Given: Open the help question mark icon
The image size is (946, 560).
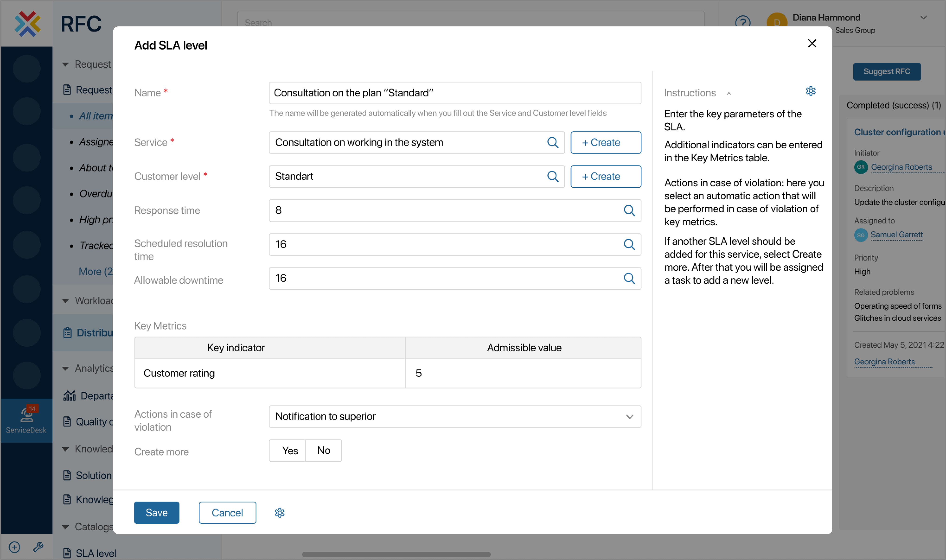Looking at the screenshot, I should point(742,22).
